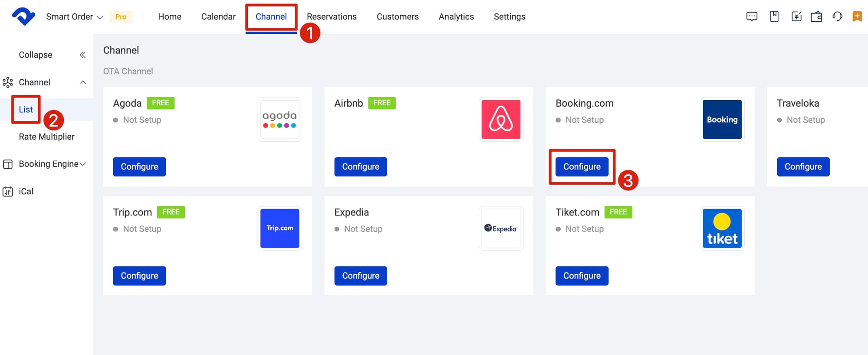The height and width of the screenshot is (355, 868).
Task: Click the yen note icon in the header
Action: click(796, 16)
